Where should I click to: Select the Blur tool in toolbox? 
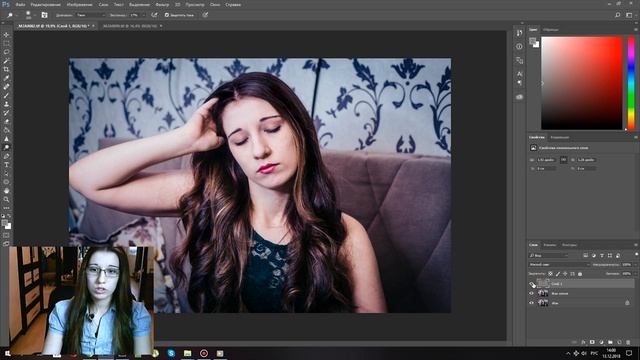pos(6,139)
